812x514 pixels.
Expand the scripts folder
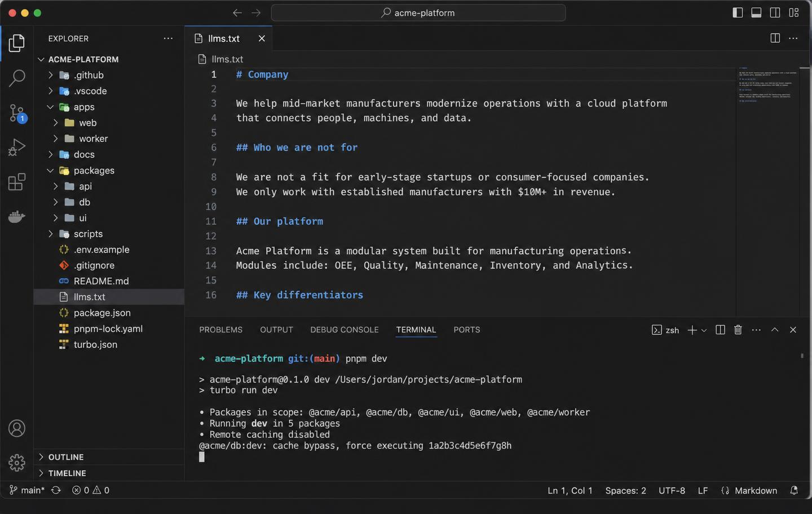pos(109,234)
